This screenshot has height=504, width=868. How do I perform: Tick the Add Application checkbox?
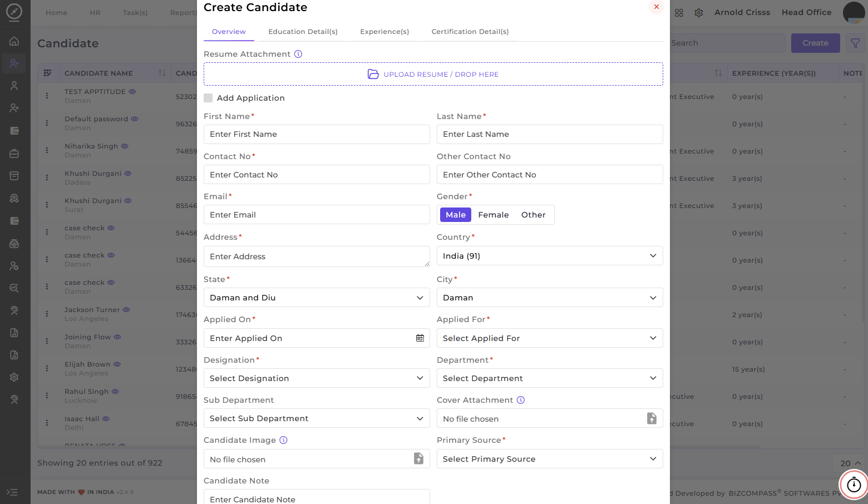(208, 98)
